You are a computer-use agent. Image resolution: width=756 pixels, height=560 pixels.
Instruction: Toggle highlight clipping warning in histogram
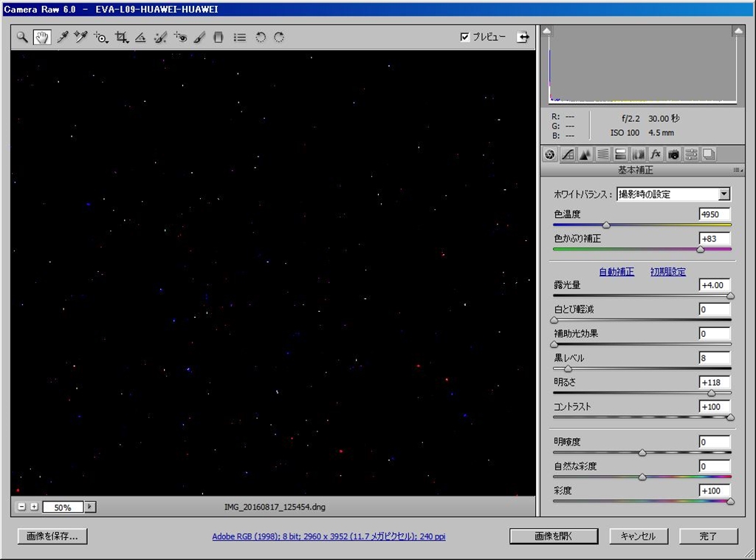coord(738,31)
